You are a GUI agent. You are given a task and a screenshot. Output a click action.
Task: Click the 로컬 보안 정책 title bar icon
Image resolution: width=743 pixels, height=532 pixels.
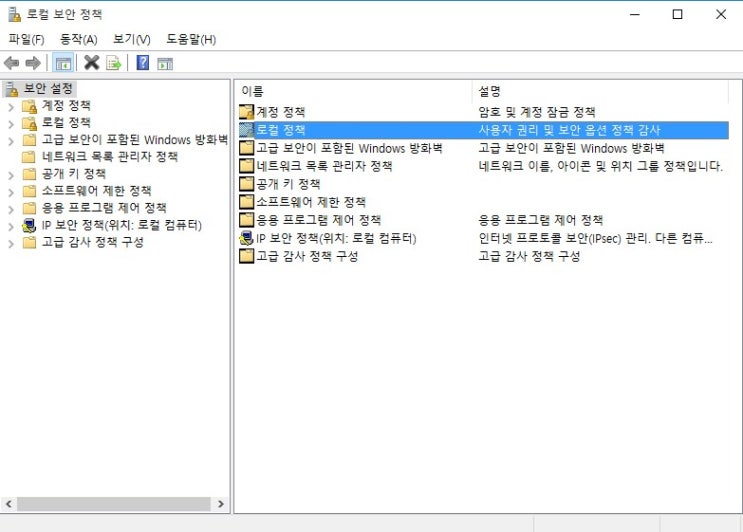(x=14, y=14)
